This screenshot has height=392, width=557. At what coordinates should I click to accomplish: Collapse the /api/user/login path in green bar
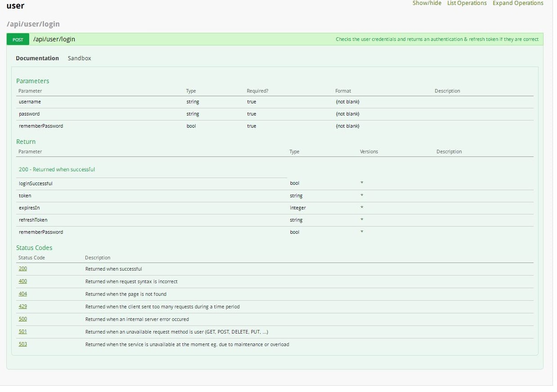54,40
